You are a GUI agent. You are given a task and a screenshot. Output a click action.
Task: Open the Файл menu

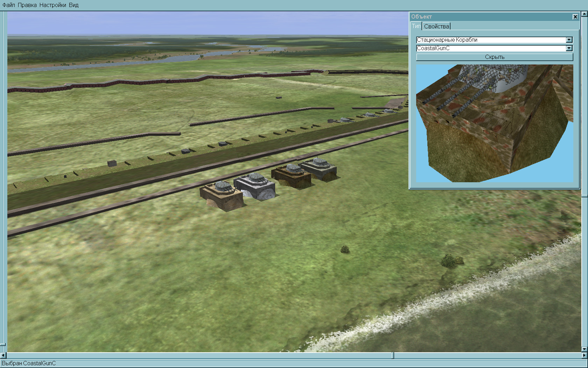9,5
